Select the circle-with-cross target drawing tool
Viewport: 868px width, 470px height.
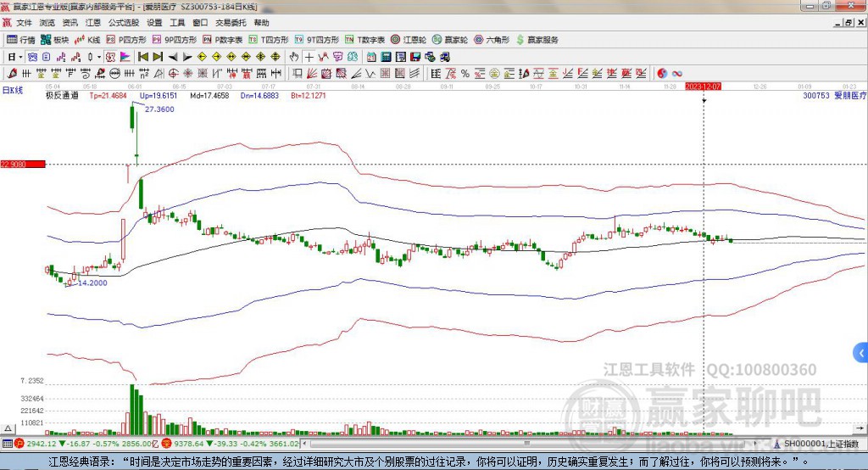(x=173, y=73)
